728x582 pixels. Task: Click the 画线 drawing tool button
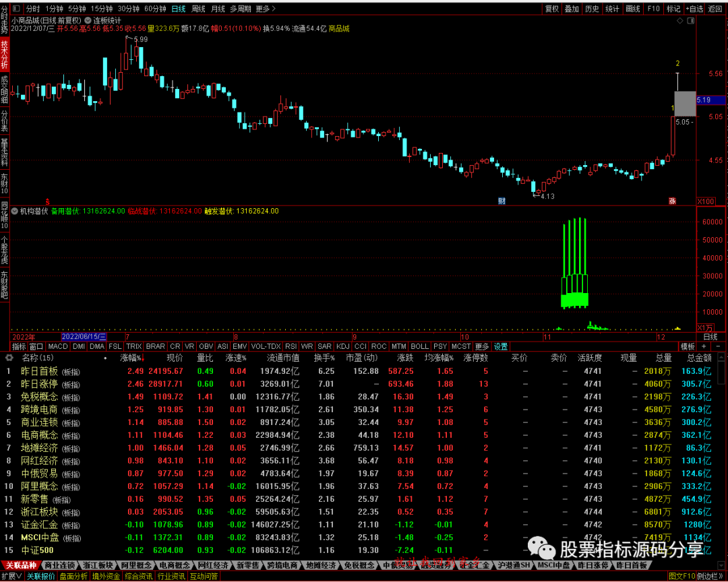pyautogui.click(x=632, y=9)
